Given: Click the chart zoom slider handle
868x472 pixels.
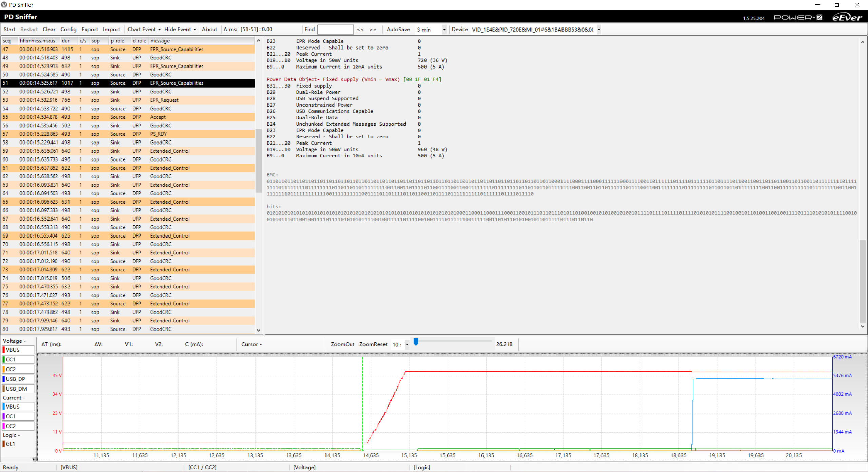Looking at the screenshot, I should pyautogui.click(x=416, y=342).
